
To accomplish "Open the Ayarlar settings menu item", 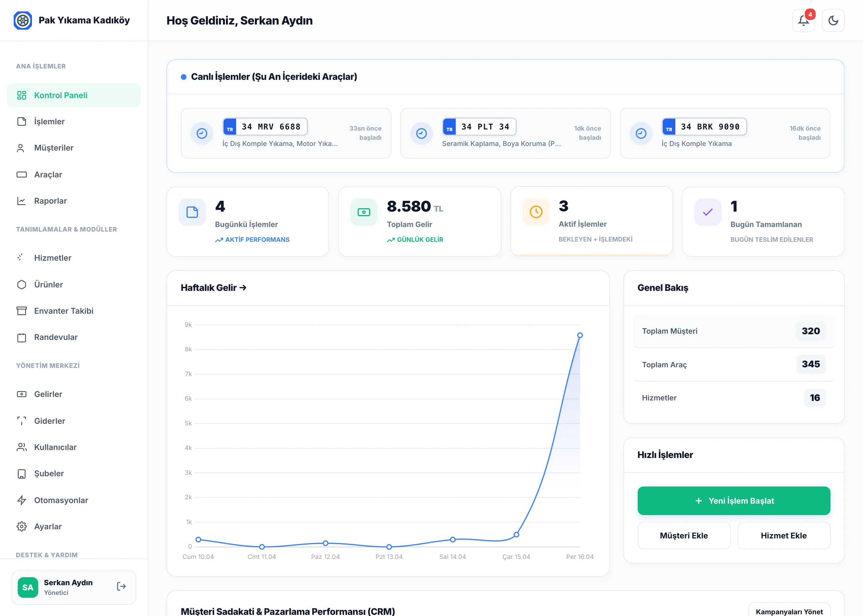I will coord(48,526).
